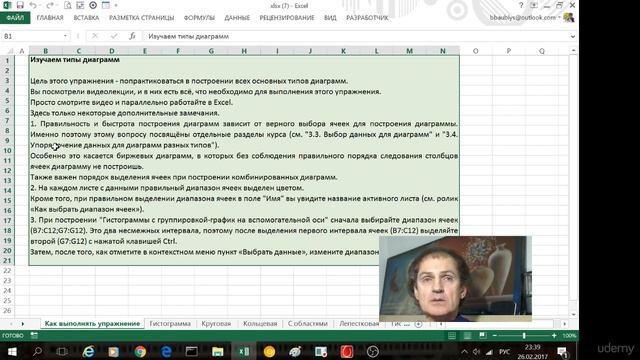The image size is (640, 360).
Task: Click the Cancel (X) formula bar icon
Action: [x=95, y=36]
